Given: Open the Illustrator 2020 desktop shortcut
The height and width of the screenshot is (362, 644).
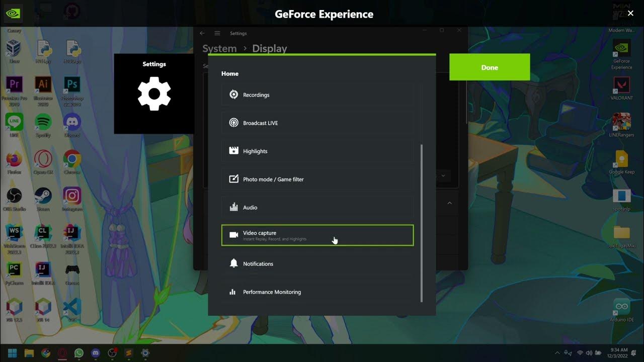Looking at the screenshot, I should tap(43, 90).
